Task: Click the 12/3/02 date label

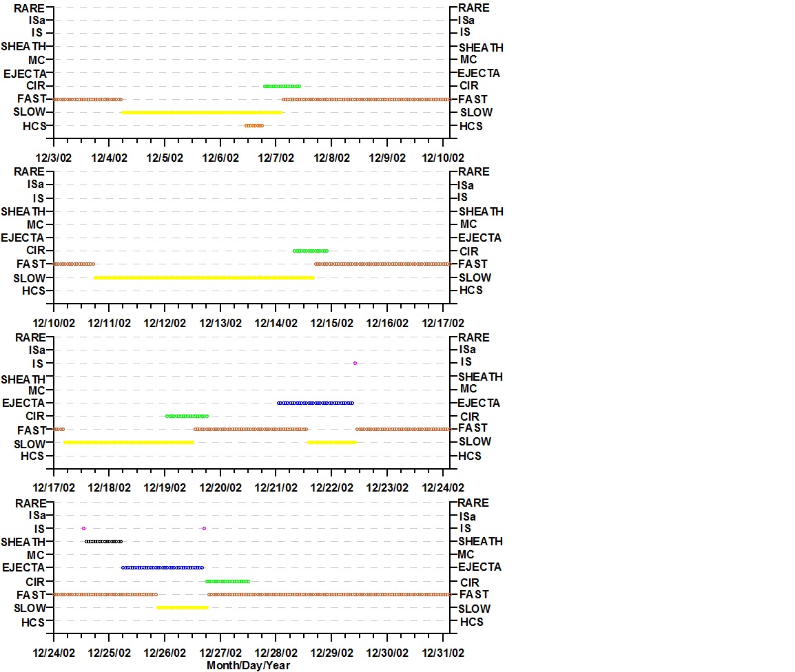Action: (x=53, y=158)
